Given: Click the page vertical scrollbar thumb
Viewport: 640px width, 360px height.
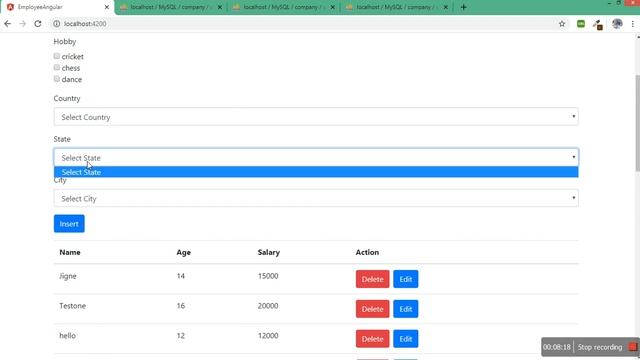Looking at the screenshot, I should [x=638, y=122].
